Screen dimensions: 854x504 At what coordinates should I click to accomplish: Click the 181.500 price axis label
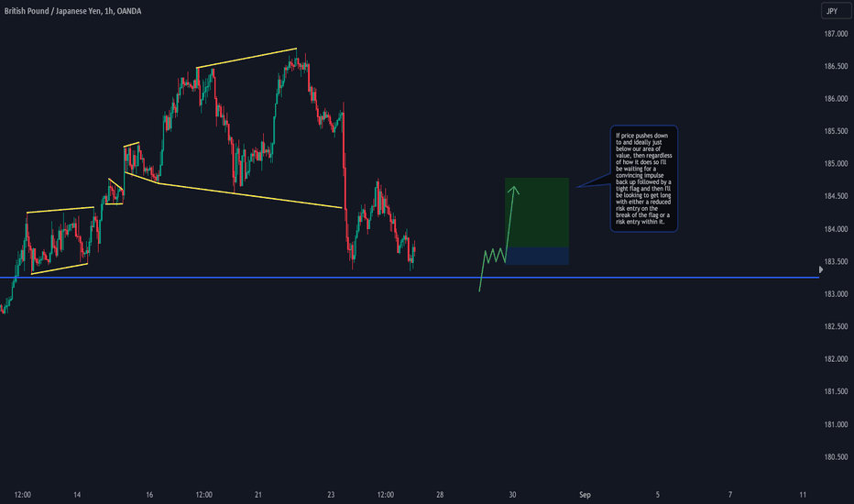tap(836, 391)
